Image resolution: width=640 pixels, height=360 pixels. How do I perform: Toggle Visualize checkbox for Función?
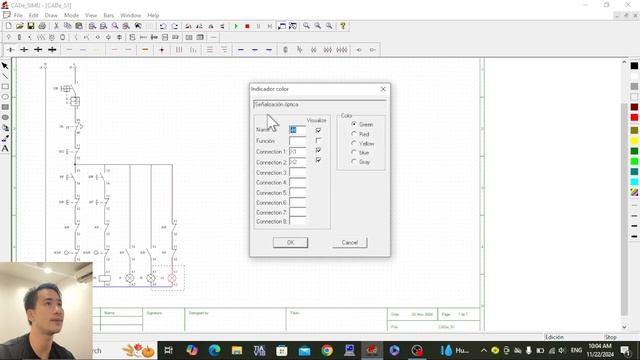(318, 141)
